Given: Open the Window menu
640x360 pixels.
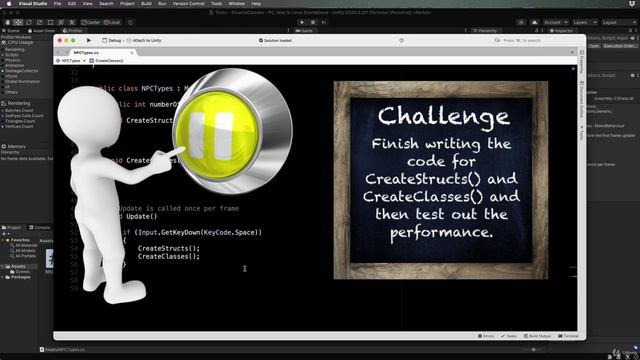Looking at the screenshot, I should [x=237, y=4].
